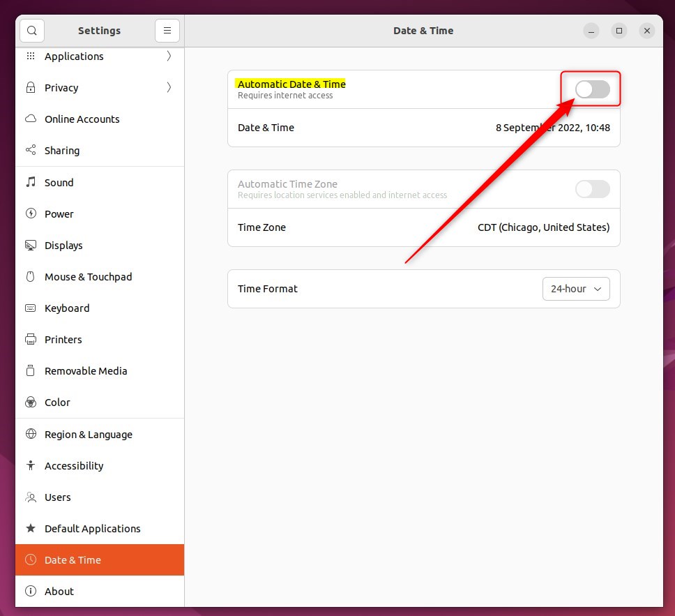Click the Color wheel icon

31,403
